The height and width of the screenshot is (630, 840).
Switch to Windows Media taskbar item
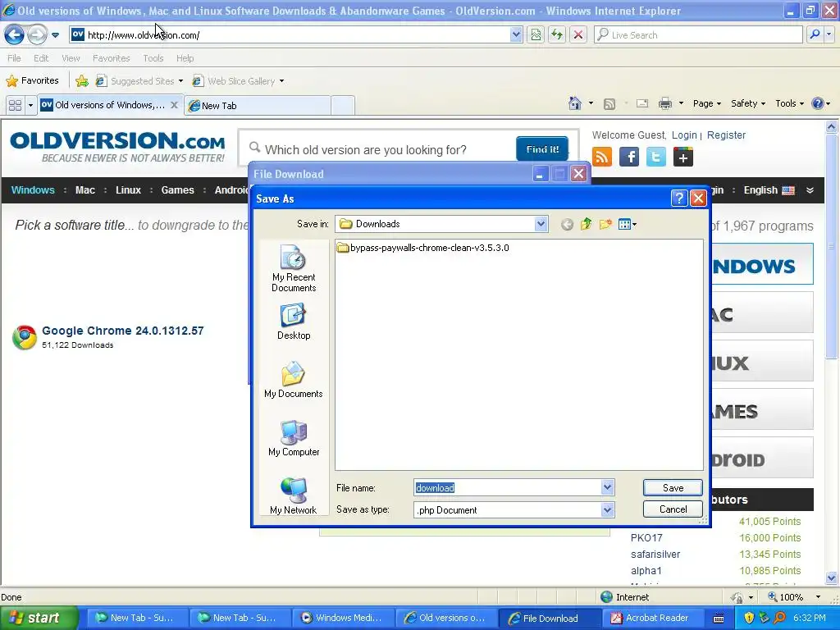(x=345, y=618)
